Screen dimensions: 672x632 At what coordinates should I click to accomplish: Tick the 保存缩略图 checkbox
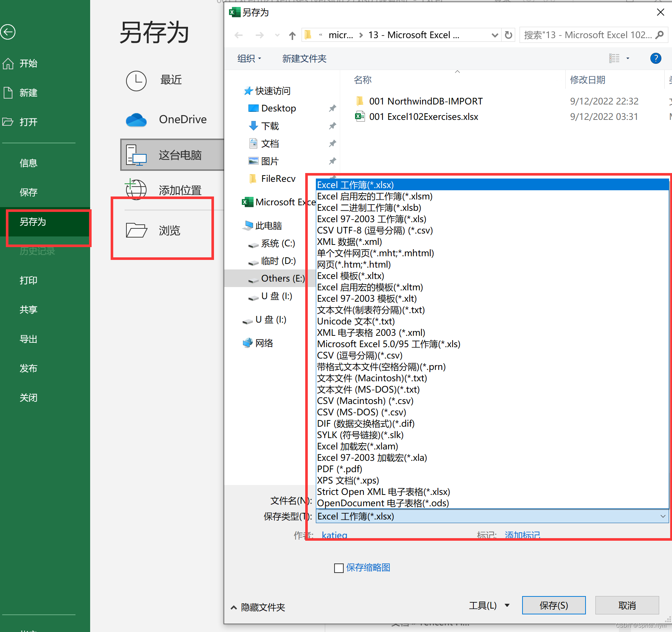coord(339,568)
